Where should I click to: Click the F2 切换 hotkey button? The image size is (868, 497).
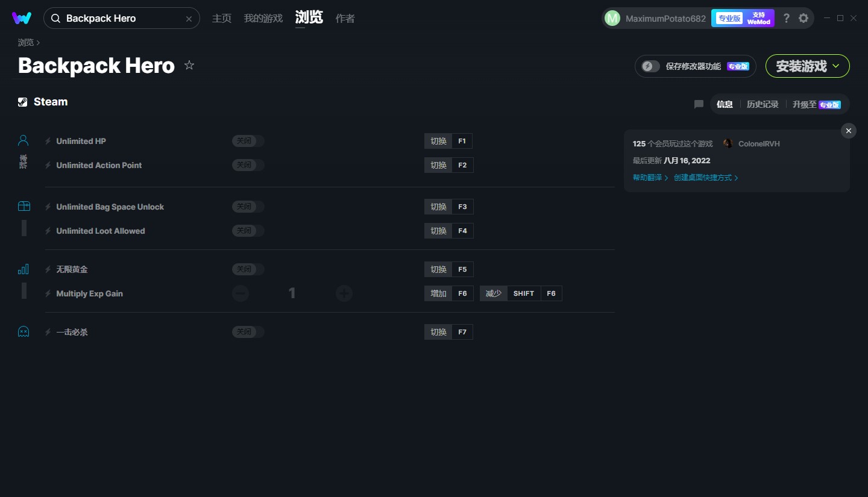click(x=449, y=165)
